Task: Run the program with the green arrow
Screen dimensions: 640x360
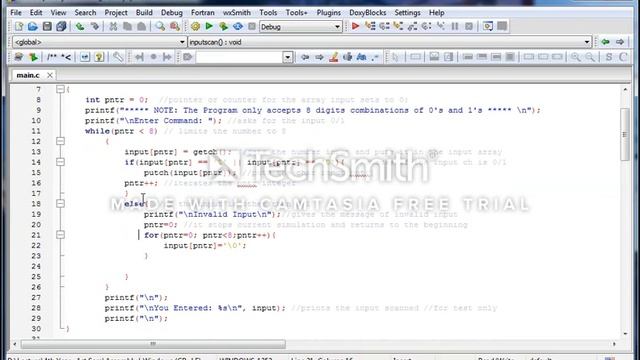Action: click(209, 27)
